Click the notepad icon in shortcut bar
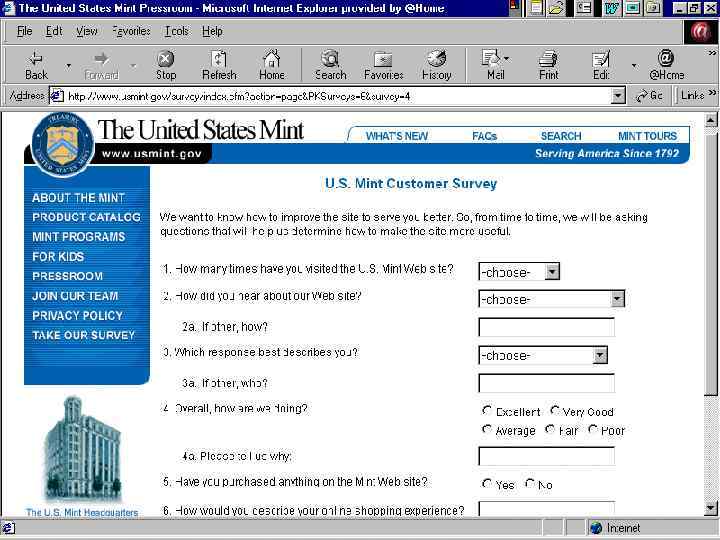Screen dimensions: 720x540 click(x=535, y=8)
